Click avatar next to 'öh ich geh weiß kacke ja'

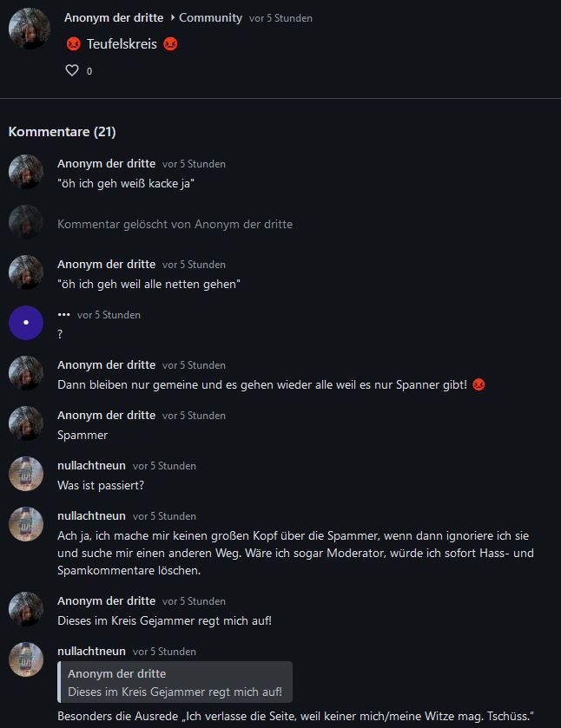(26, 172)
